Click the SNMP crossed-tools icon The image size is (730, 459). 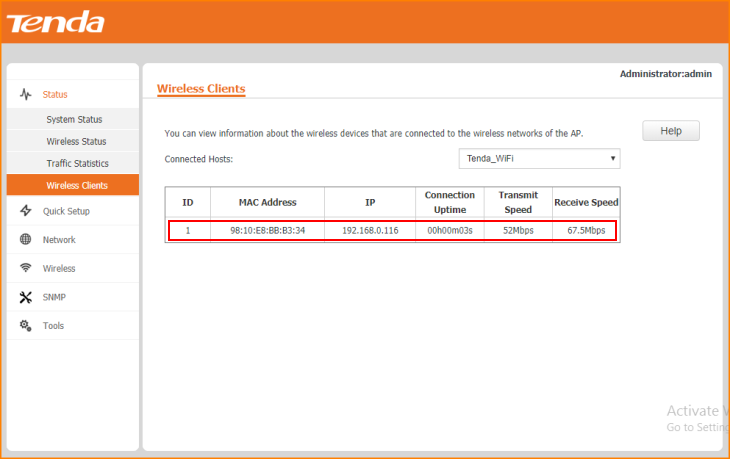[x=26, y=297]
